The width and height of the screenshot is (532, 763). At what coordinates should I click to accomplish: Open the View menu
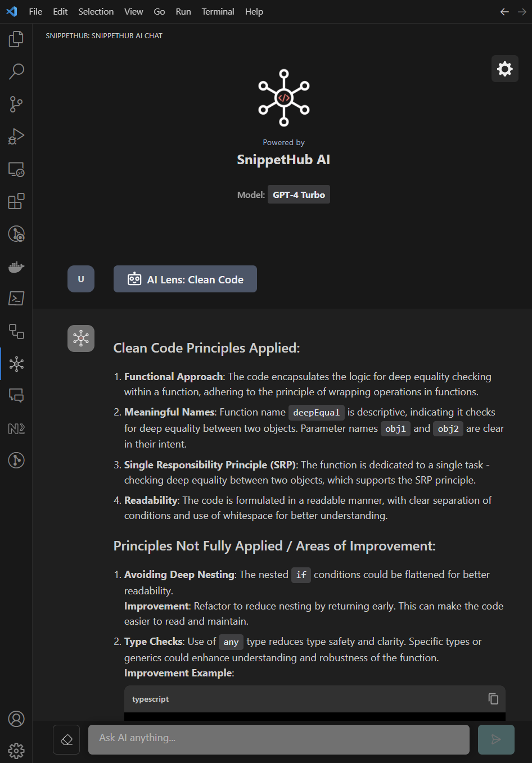[x=134, y=11]
